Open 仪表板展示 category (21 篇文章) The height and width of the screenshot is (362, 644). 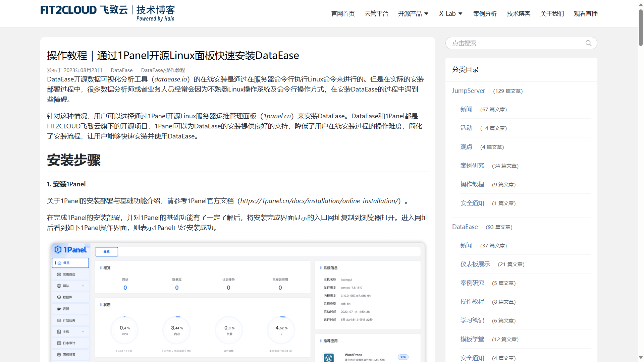coord(475,264)
